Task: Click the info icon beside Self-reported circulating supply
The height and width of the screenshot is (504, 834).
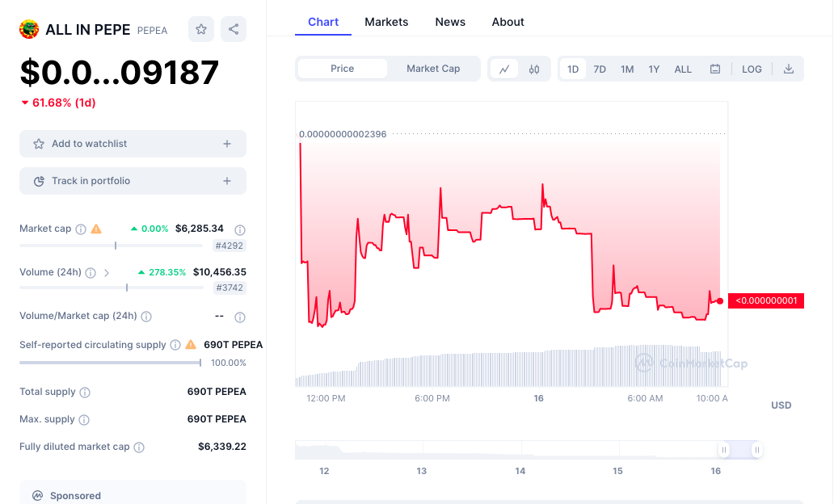Action: (x=175, y=345)
